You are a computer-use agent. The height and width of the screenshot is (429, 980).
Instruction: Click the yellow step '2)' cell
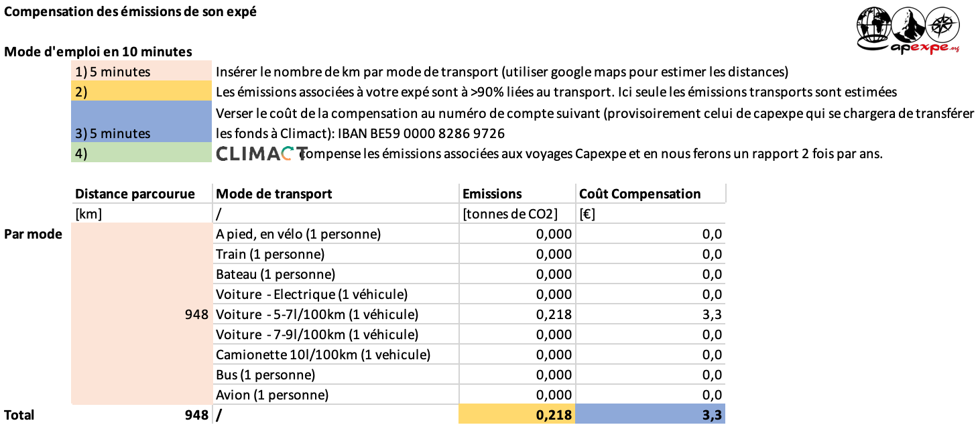(x=141, y=92)
